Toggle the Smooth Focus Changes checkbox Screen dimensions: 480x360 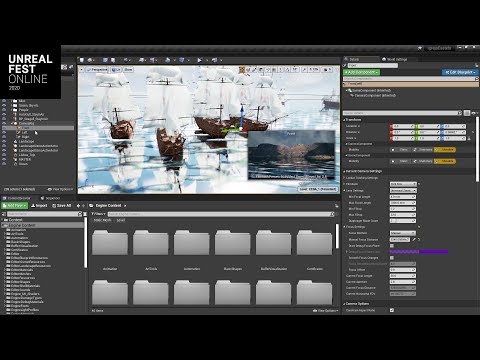tap(392, 258)
